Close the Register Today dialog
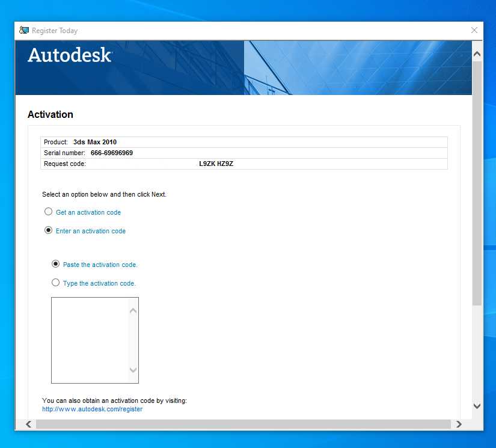The width and height of the screenshot is (496, 448). click(474, 31)
